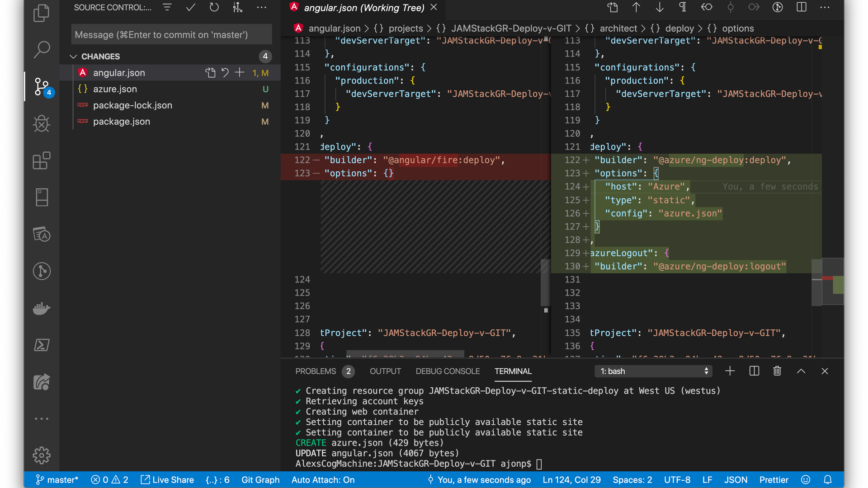Click Live Share in status bar
Viewport: 868px width, 488px height.
tap(167, 480)
